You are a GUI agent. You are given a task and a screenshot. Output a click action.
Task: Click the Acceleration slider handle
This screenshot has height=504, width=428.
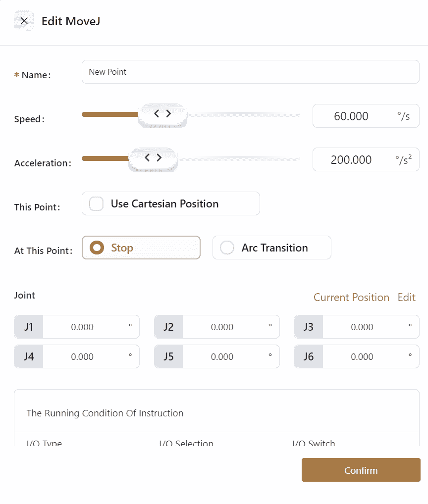[x=153, y=158]
